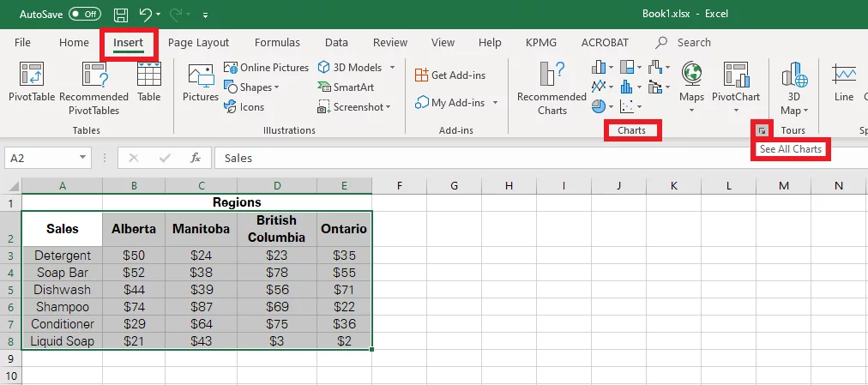The height and width of the screenshot is (385, 868).
Task: Click the formula bar input field
Action: tap(515, 158)
